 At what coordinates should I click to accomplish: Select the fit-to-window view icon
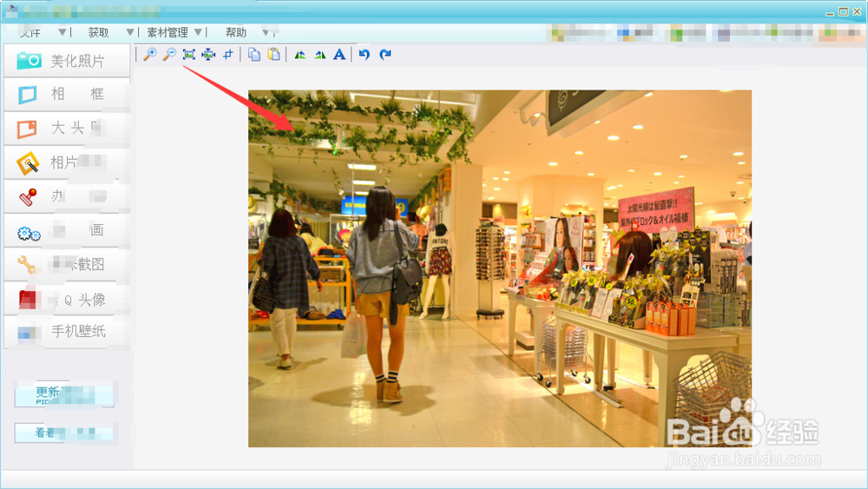(x=189, y=55)
